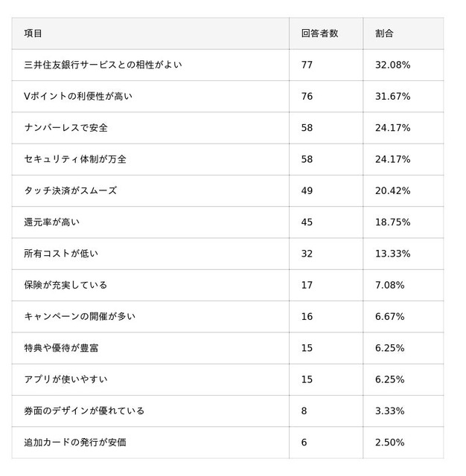Click the 割合 column header

click(x=384, y=33)
